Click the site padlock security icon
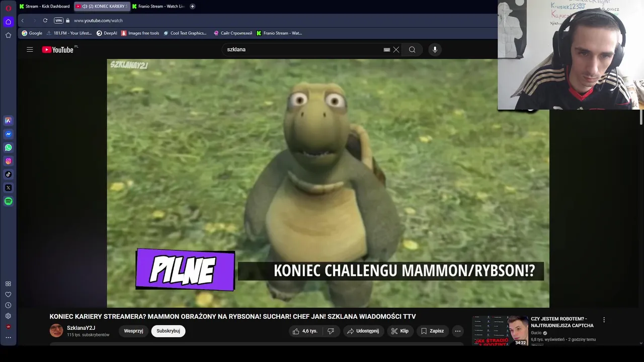644x362 pixels. click(x=68, y=21)
